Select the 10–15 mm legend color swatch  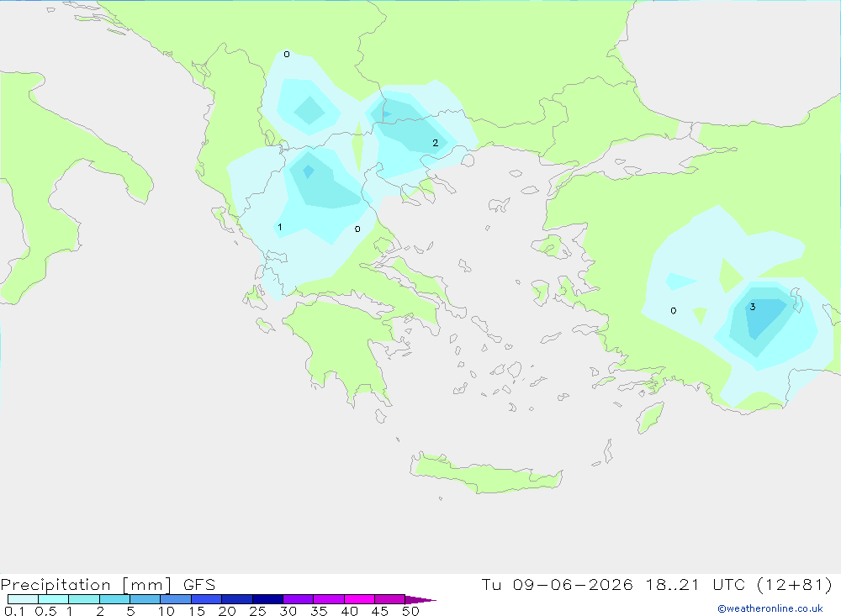coord(176,599)
